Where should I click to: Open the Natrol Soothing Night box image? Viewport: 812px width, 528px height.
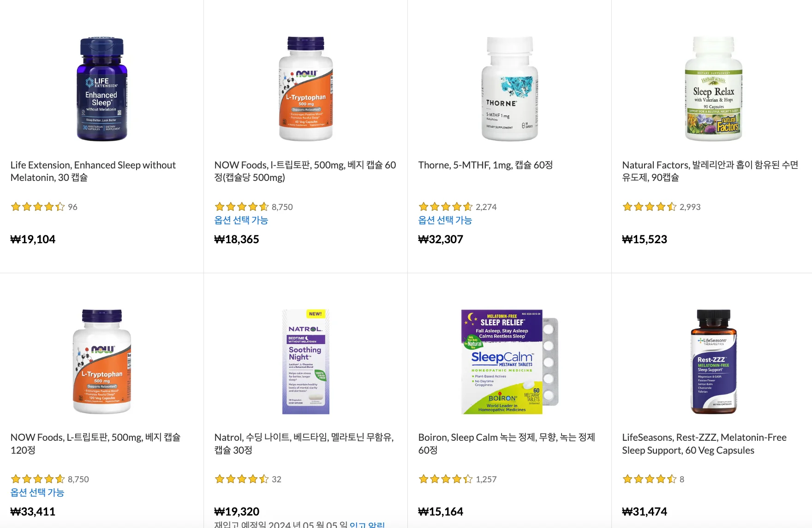pyautogui.click(x=305, y=361)
